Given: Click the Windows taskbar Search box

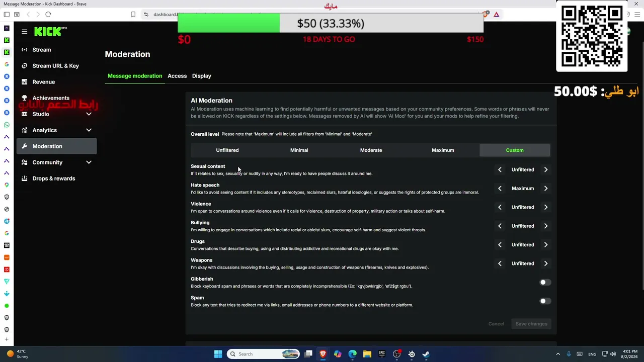Looking at the screenshot, I should [263, 354].
